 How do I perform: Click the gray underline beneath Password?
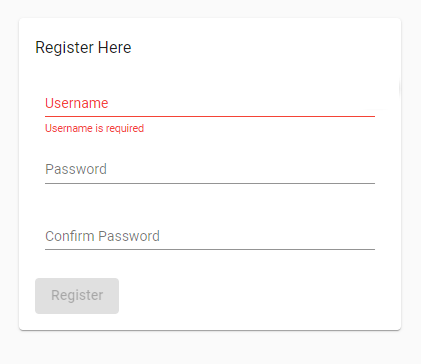click(210, 183)
